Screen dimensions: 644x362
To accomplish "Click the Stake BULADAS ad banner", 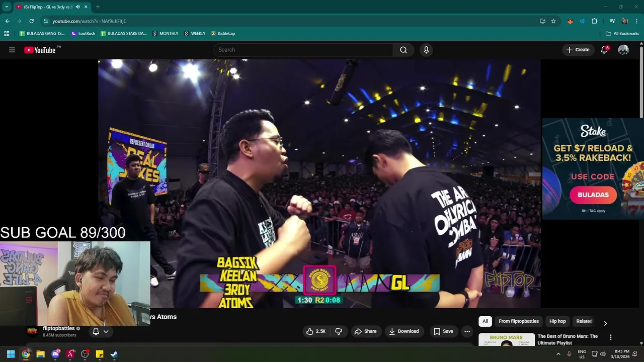I will click(593, 168).
